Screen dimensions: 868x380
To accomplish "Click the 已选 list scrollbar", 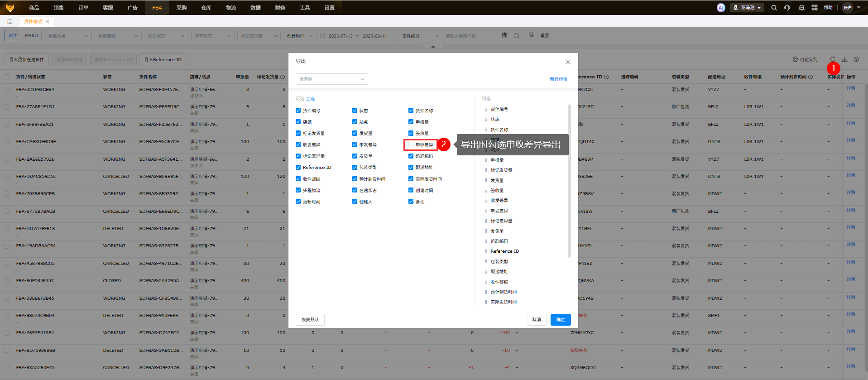I will click(569, 181).
